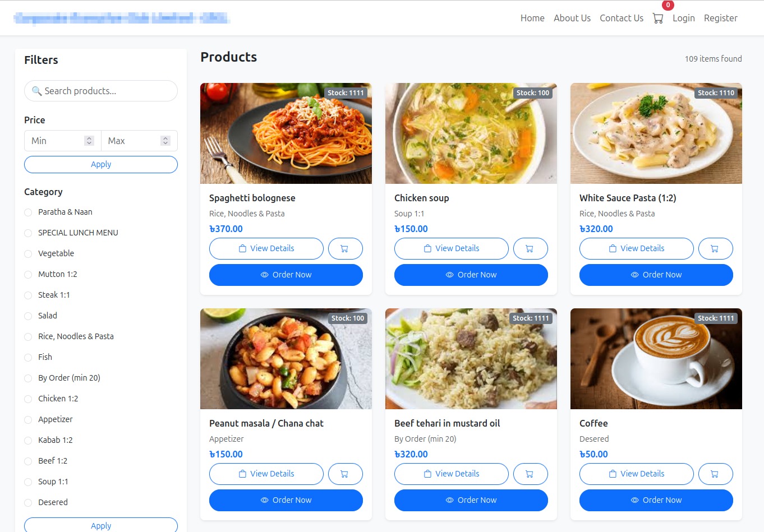The width and height of the screenshot is (764, 532).
Task: Add Coffee to cart
Action: click(715, 474)
